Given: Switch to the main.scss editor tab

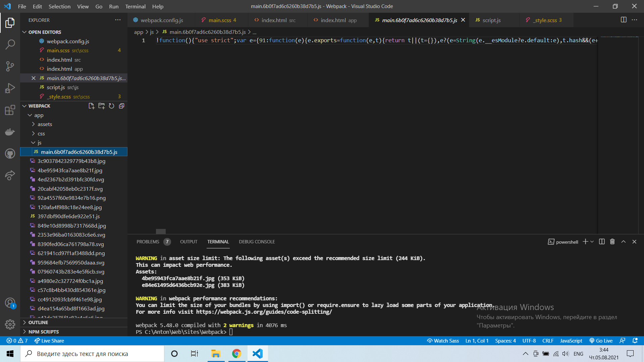Looking at the screenshot, I should click(x=219, y=20).
